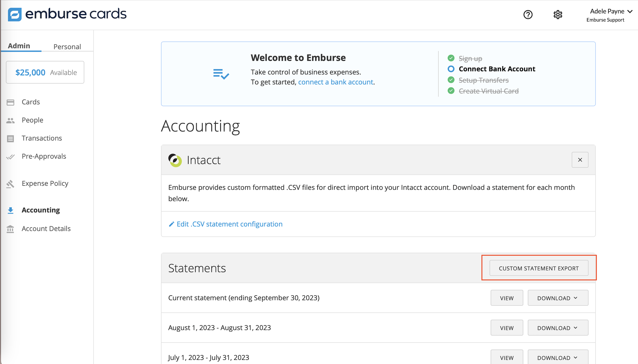
Task: Click the Welcome to Emburse heading
Action: click(x=298, y=58)
